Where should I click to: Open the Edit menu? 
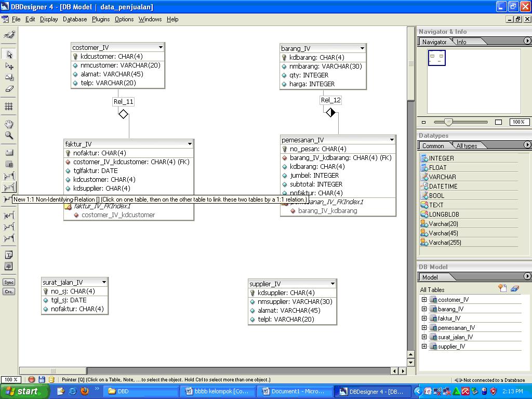(30, 19)
